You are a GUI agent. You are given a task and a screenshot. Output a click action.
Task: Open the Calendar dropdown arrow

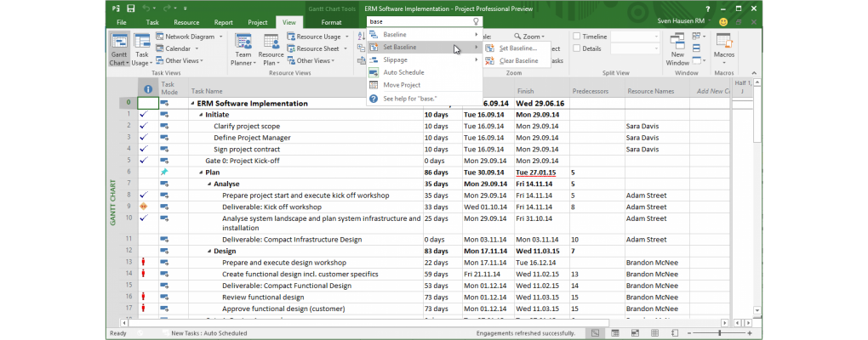pos(195,48)
